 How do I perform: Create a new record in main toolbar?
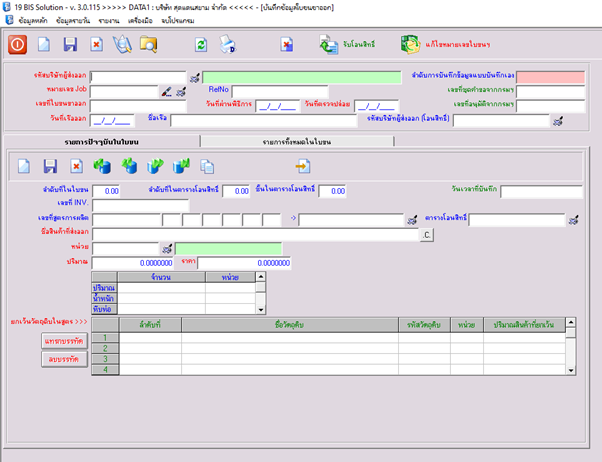pyautogui.click(x=44, y=45)
